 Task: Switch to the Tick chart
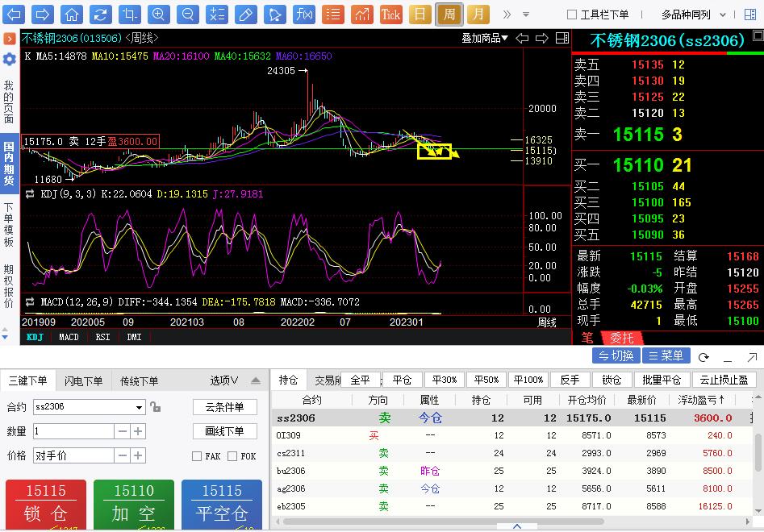click(390, 15)
